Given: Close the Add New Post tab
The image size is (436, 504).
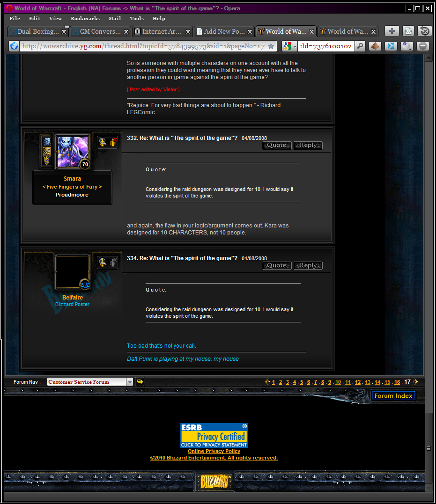Looking at the screenshot, I should 250,31.
